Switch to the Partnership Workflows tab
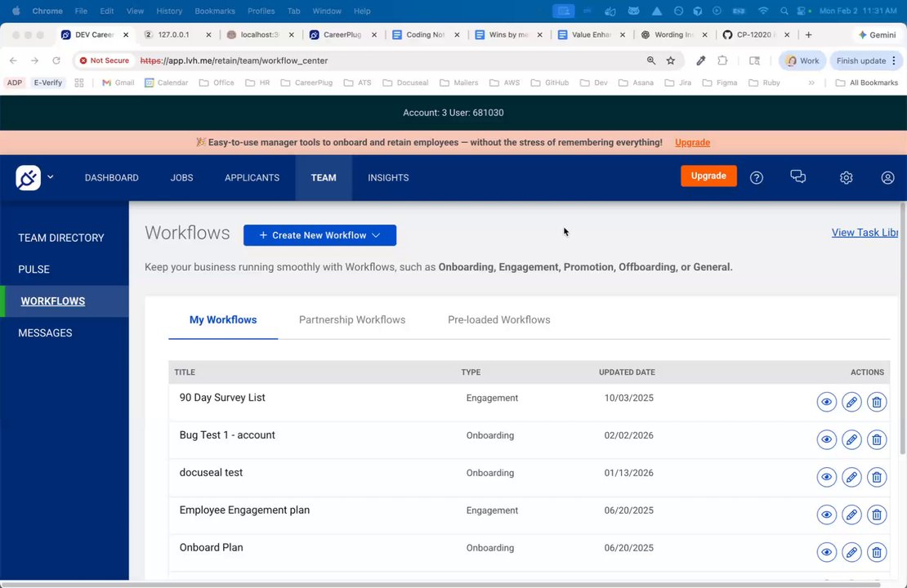This screenshot has width=907, height=588. pyautogui.click(x=351, y=320)
